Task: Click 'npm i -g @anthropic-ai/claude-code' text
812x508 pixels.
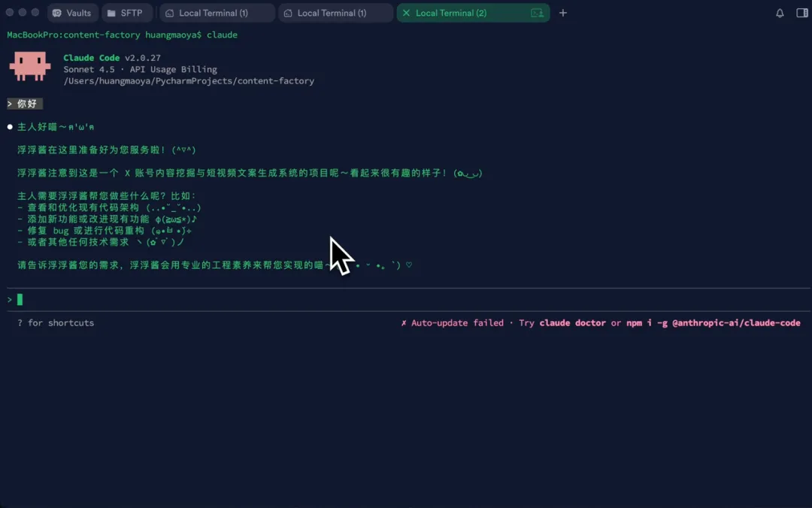Action: [713, 322]
